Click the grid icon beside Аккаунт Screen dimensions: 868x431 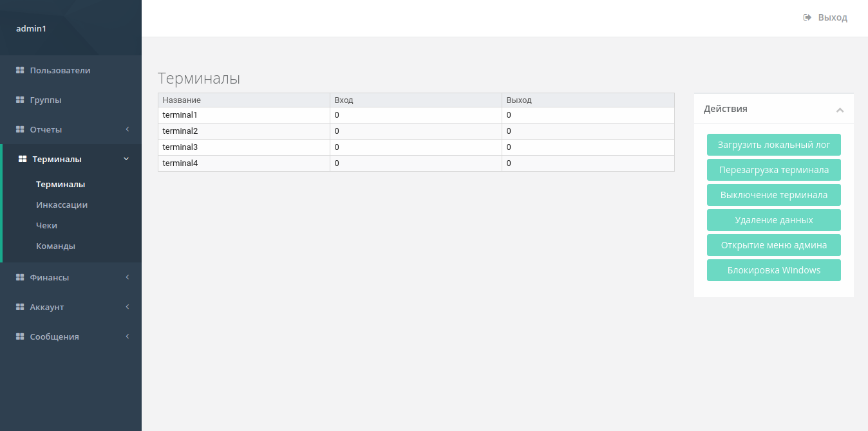pos(20,307)
